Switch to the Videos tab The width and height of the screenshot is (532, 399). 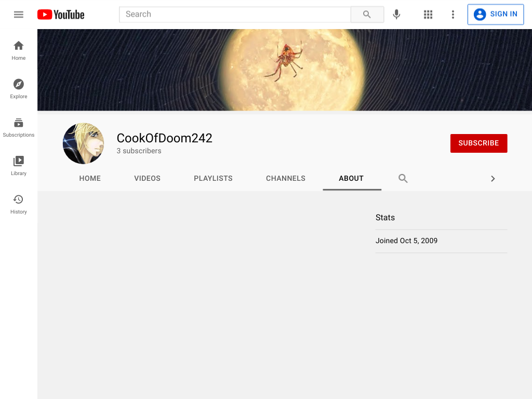click(x=147, y=179)
